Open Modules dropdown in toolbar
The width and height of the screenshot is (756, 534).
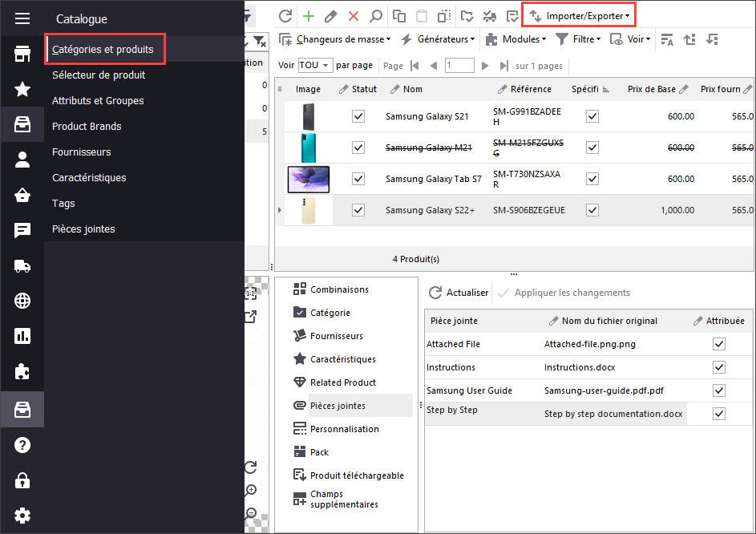516,39
